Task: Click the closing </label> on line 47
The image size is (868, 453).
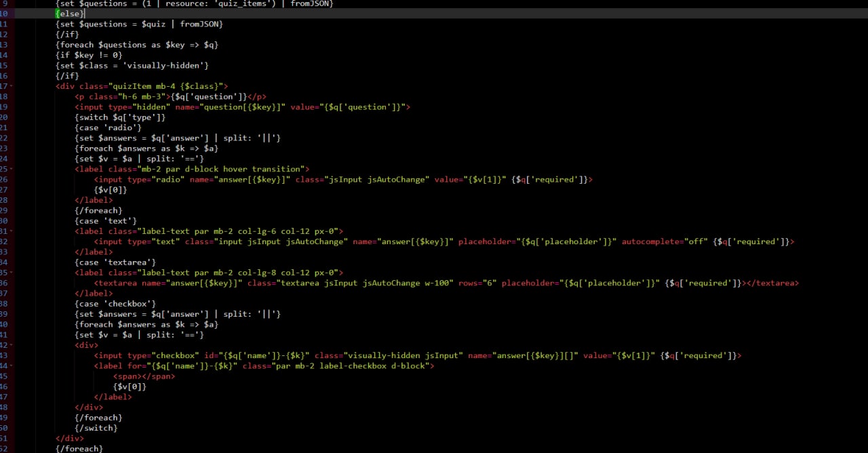Action: point(113,397)
